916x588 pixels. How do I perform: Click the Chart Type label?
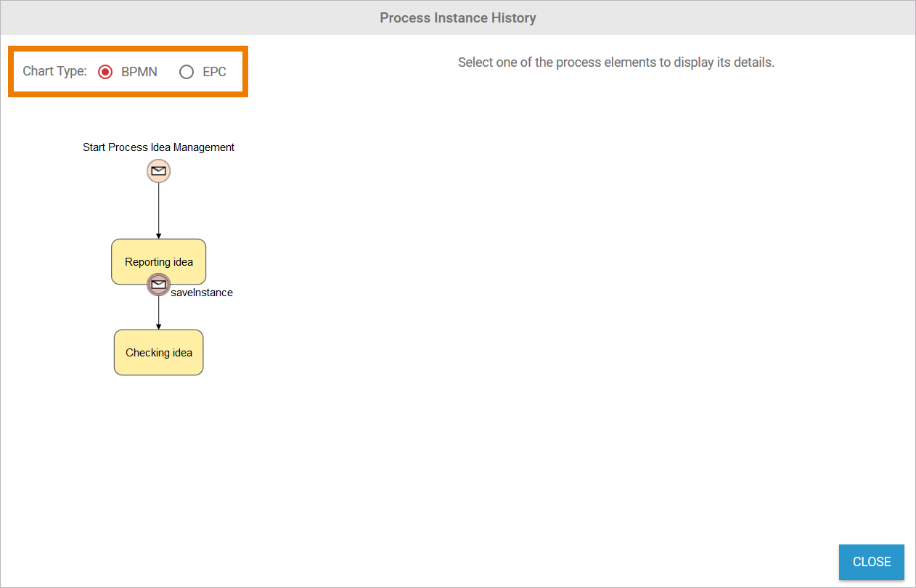tap(54, 72)
